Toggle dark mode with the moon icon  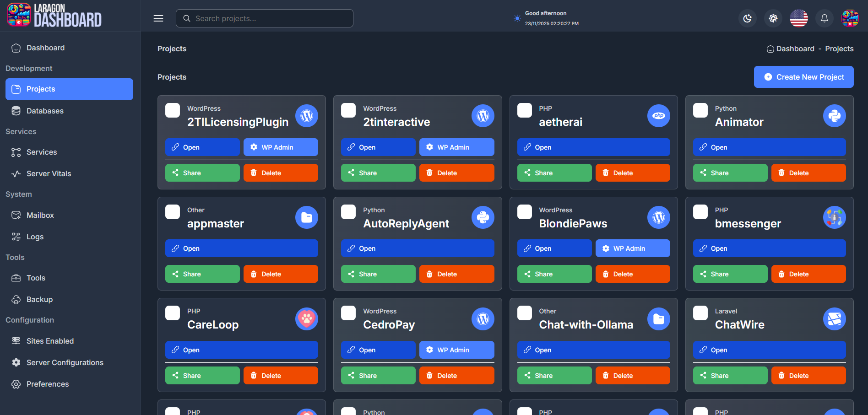coord(747,18)
